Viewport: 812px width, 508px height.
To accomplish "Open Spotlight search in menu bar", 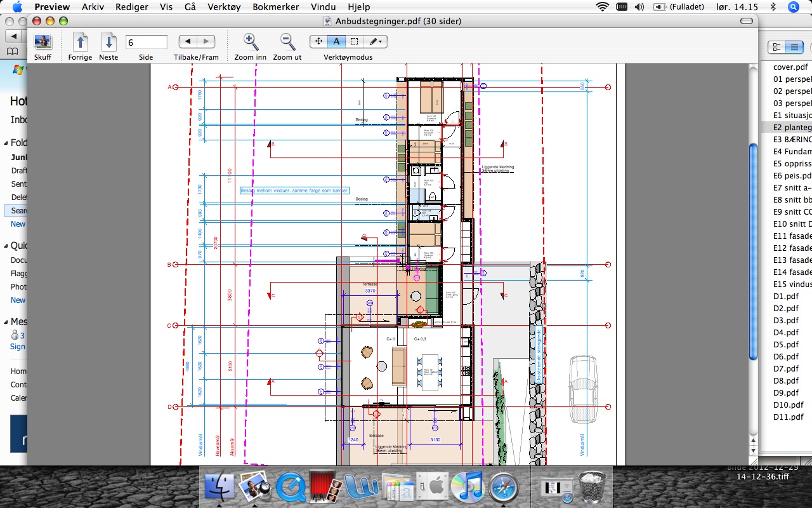I will click(793, 7).
